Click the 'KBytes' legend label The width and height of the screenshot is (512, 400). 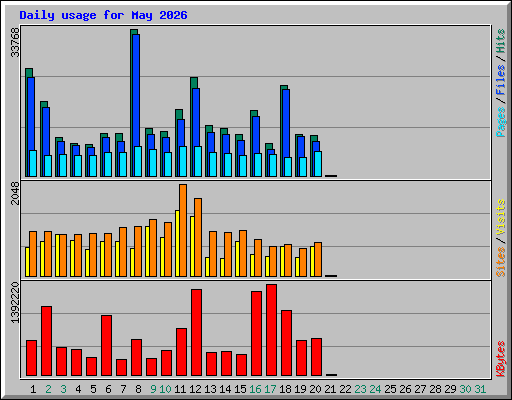501,359
